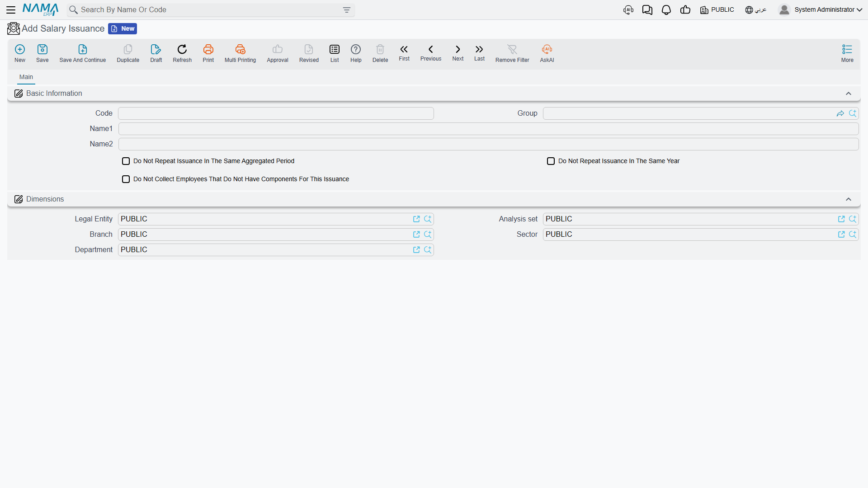The image size is (868, 488).
Task: Open the search filter options icon
Action: click(347, 10)
